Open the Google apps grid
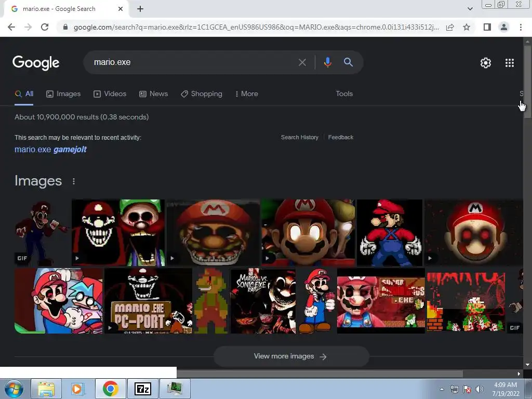The image size is (532, 399). 510,63
